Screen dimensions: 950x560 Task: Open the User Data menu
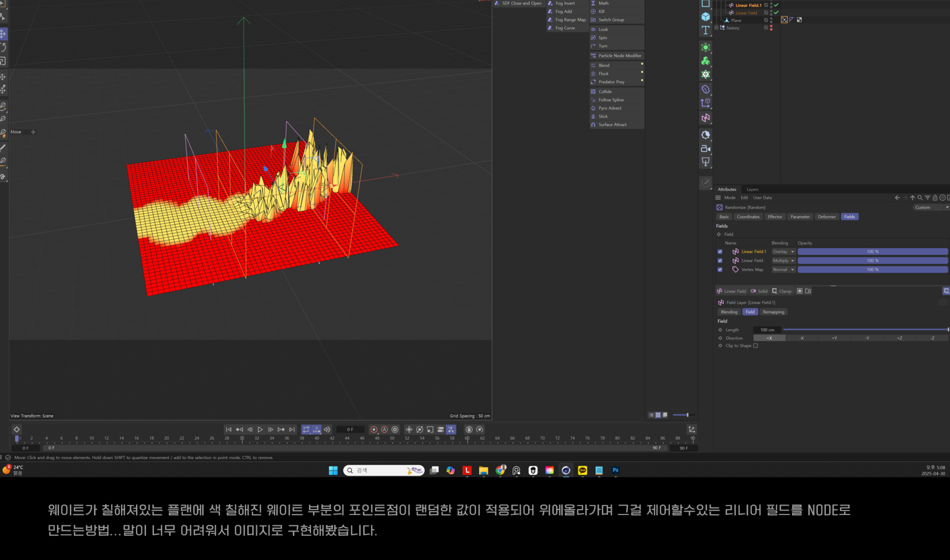[762, 198]
